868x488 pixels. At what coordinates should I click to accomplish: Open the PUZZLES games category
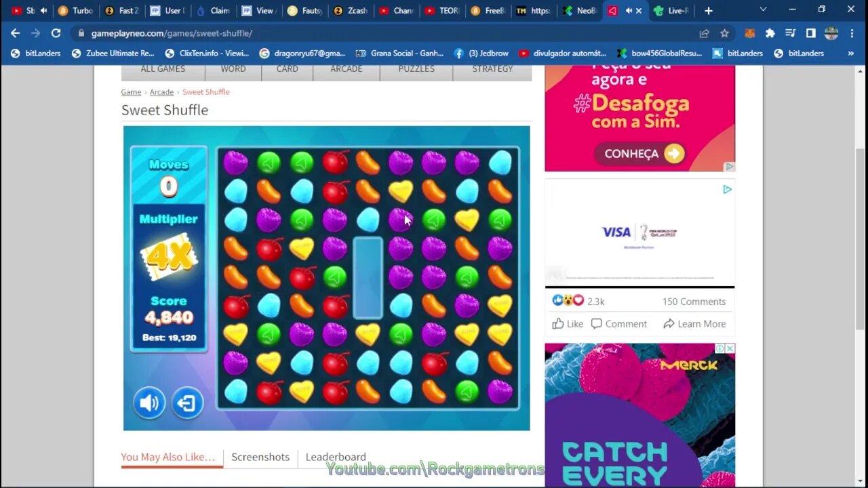416,70
